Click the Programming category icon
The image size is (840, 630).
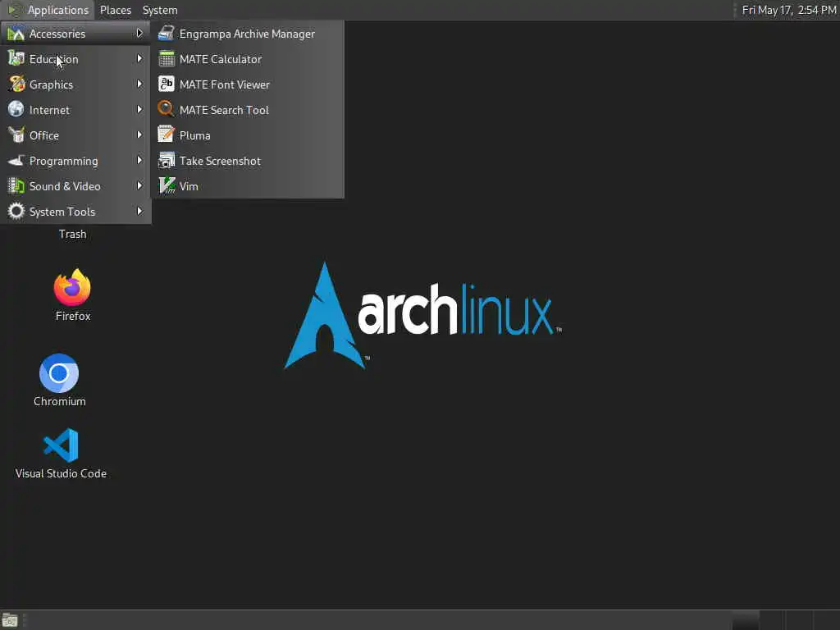16,160
